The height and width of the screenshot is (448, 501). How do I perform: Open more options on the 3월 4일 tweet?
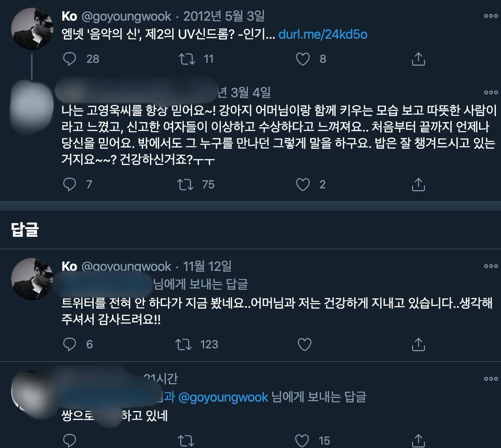point(491,92)
